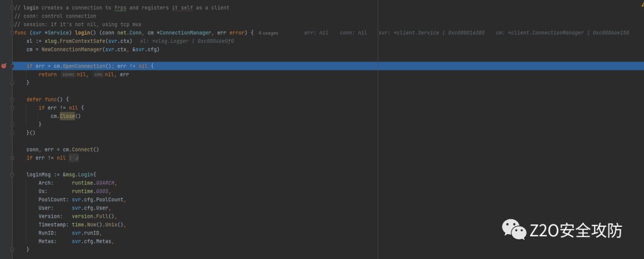Click the highlighted Close method call

point(67,116)
